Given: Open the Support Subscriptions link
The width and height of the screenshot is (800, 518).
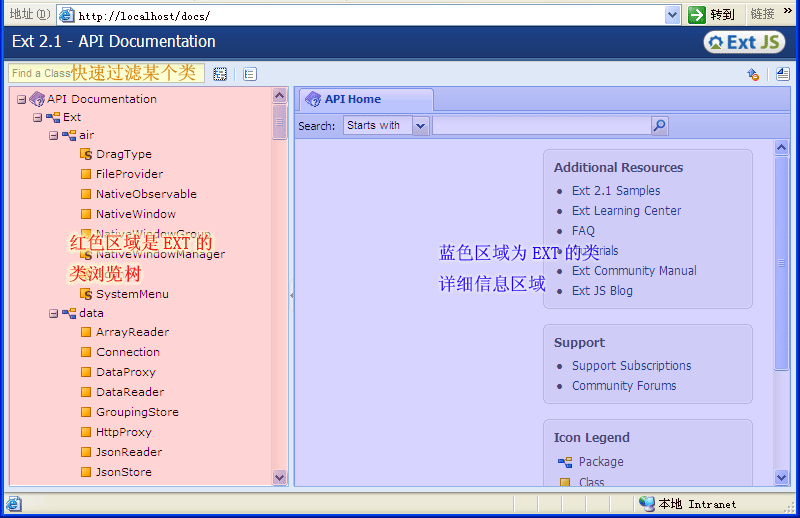Looking at the screenshot, I should (x=632, y=366).
